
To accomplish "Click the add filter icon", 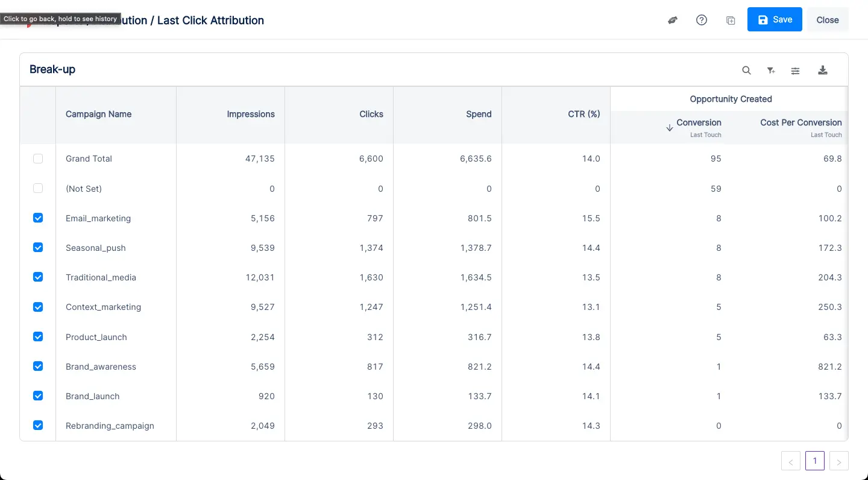I will coord(771,70).
